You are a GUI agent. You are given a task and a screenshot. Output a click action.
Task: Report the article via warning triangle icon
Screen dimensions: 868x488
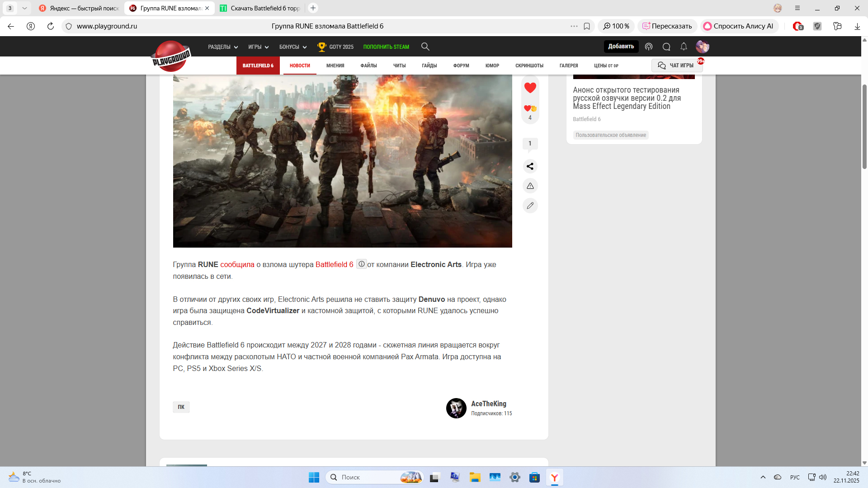(x=530, y=186)
